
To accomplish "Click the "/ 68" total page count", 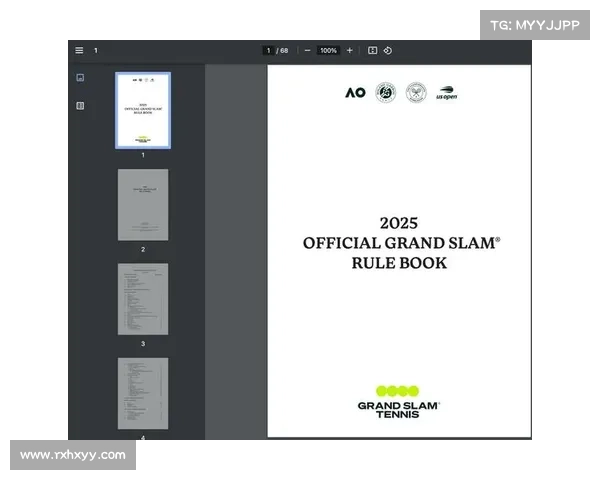I will click(x=282, y=51).
